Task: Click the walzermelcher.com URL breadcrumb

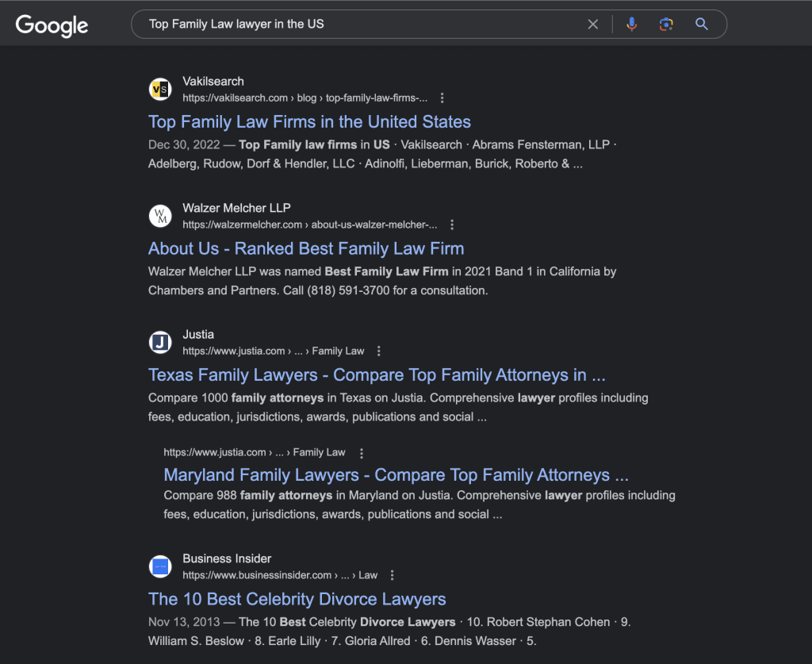Action: coord(310,225)
